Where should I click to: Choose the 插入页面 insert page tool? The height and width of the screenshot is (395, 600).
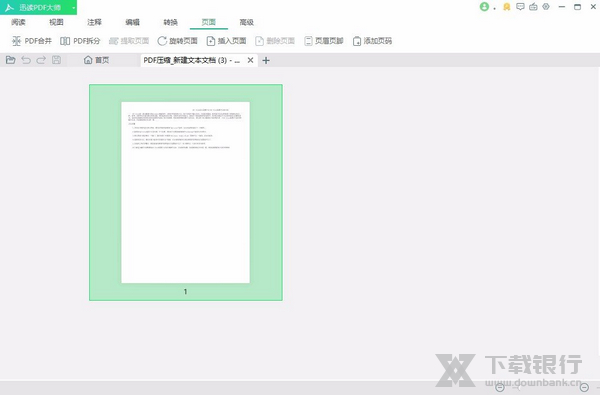pyautogui.click(x=226, y=41)
